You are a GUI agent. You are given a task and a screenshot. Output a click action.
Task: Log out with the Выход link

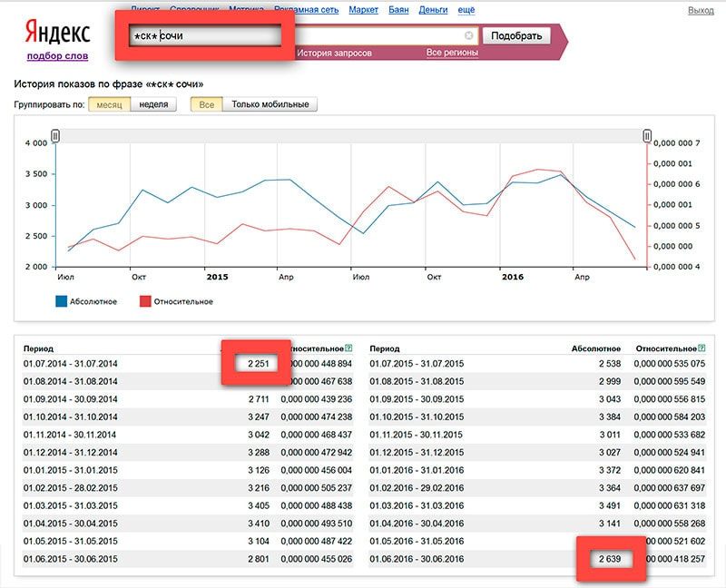coord(701,10)
